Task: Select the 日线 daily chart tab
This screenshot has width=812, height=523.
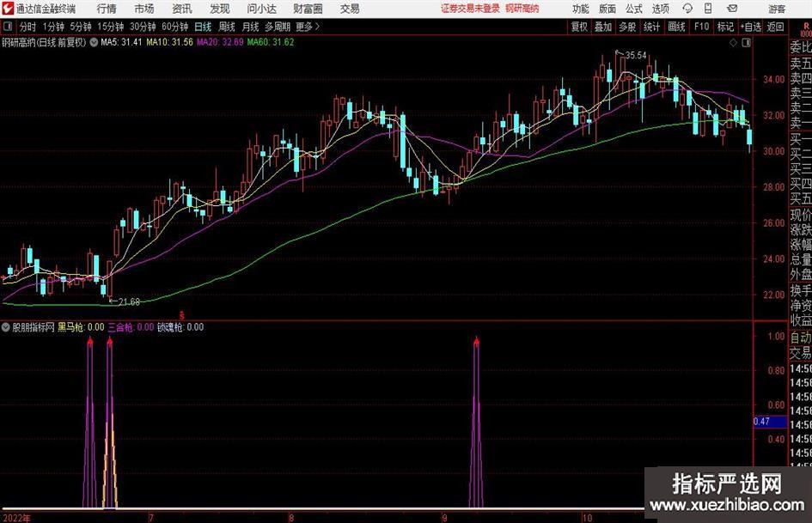Action: pos(203,27)
